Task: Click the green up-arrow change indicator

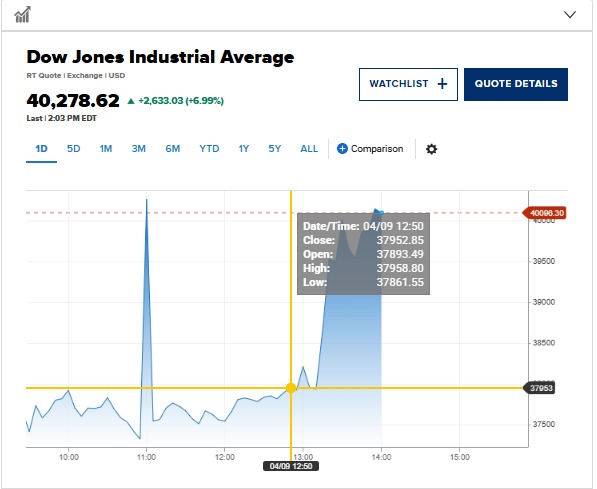Action: 131,101
